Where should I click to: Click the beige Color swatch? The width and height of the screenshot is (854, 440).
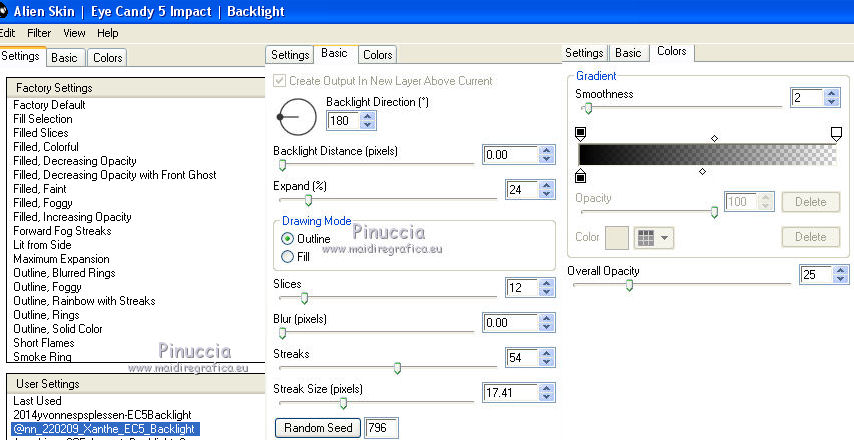coord(617,238)
